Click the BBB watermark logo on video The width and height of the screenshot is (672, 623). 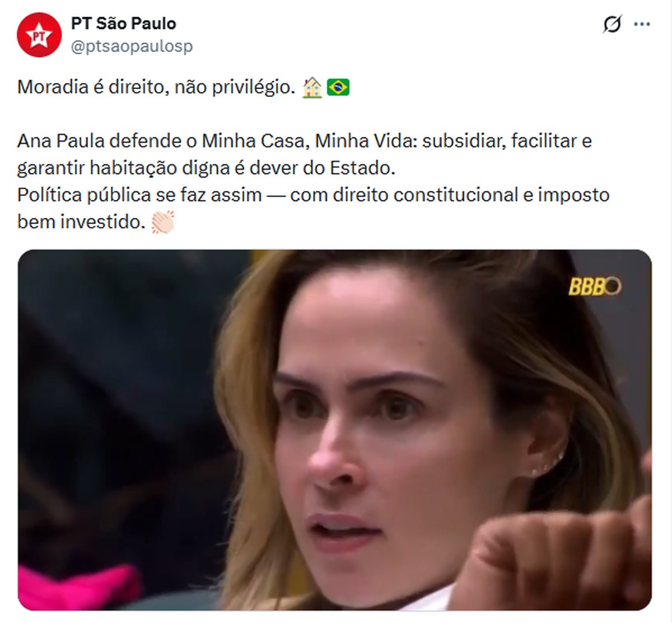click(x=595, y=286)
